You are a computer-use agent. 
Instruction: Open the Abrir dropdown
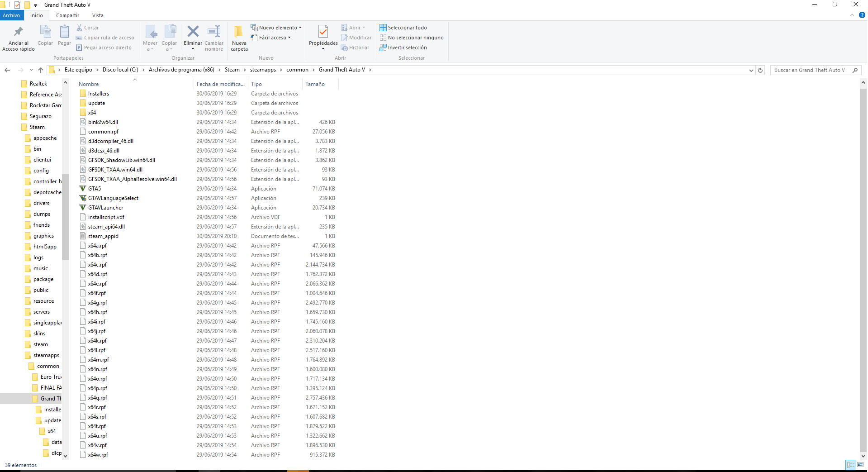tap(353, 28)
